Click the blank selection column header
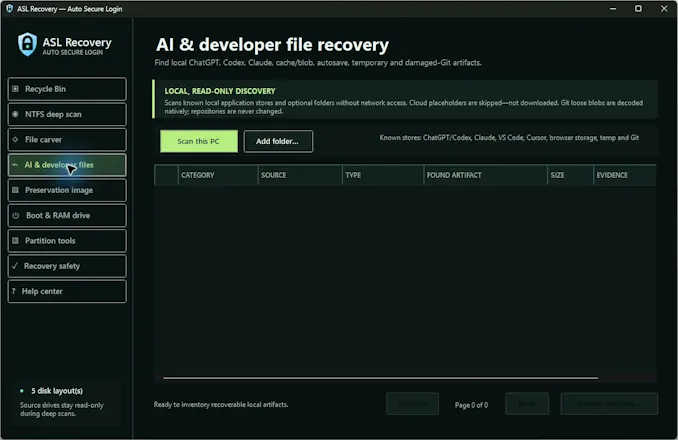678x440 pixels. point(166,175)
